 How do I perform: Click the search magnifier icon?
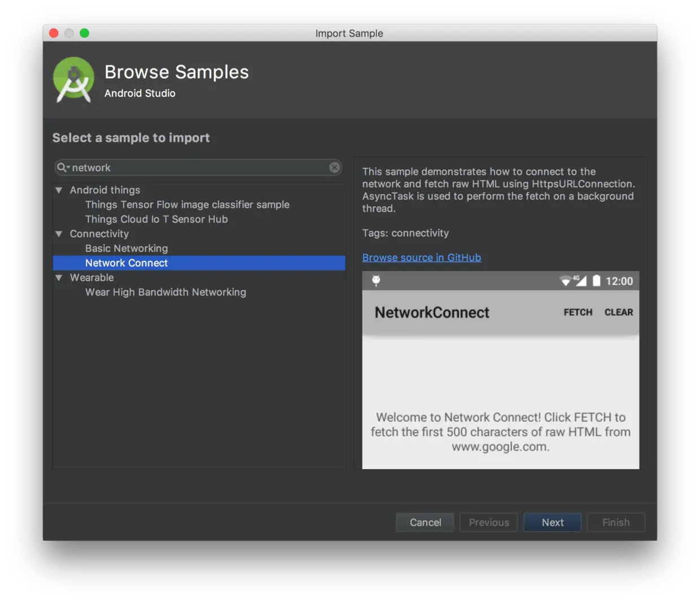[x=62, y=168]
